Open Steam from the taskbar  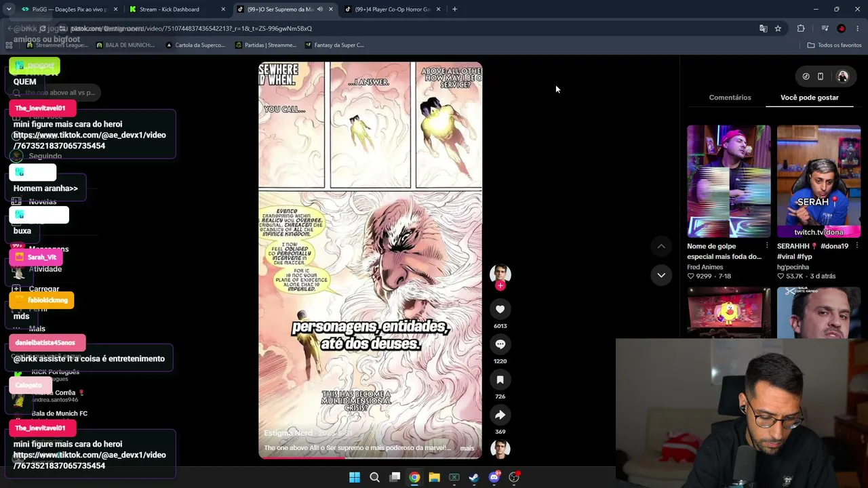474,477
